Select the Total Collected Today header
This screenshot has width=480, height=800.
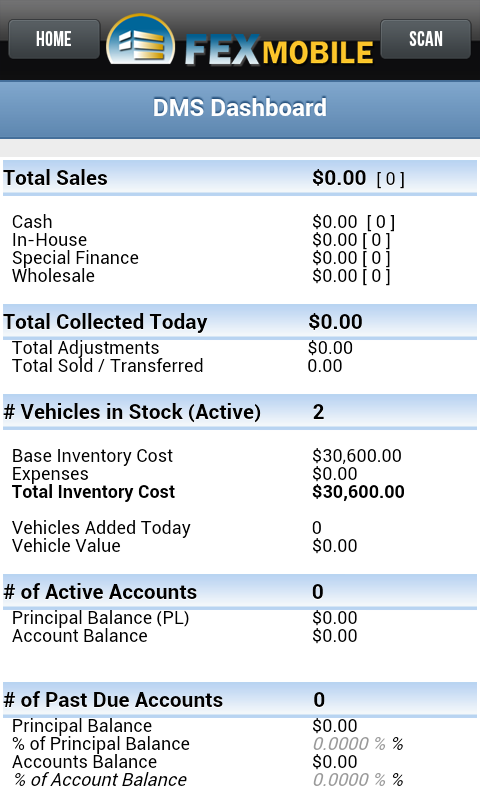[240, 322]
